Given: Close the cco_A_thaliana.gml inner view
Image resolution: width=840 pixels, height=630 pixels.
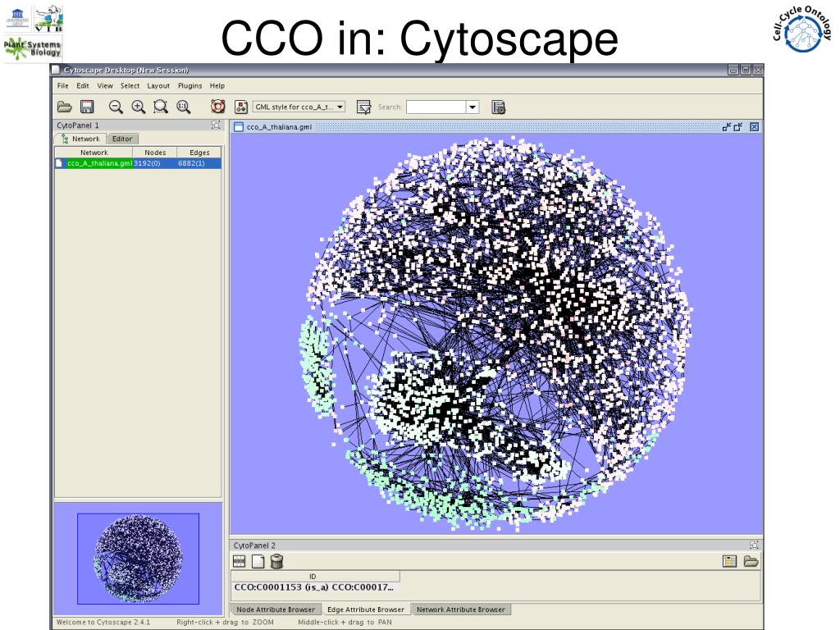Looking at the screenshot, I should [x=755, y=127].
